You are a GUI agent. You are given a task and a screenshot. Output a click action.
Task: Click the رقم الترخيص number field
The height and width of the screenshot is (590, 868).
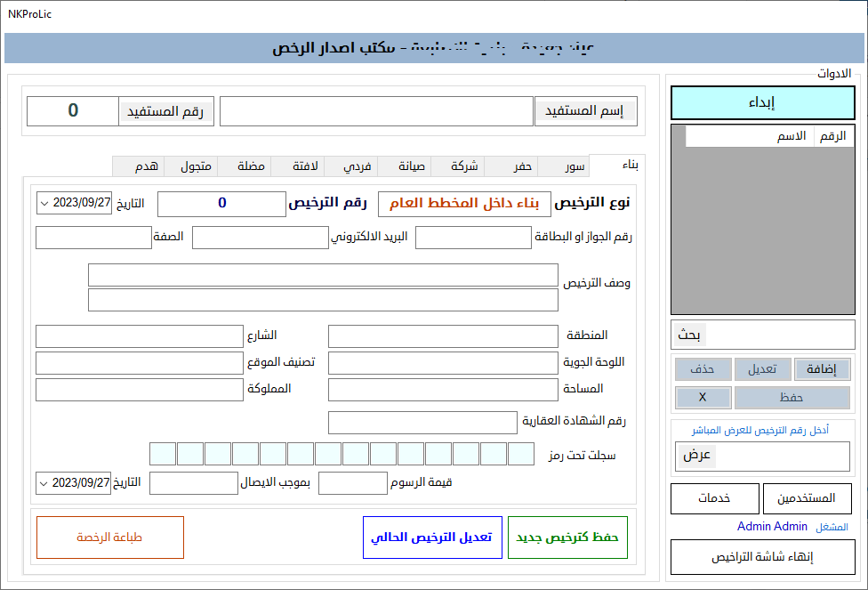coord(221,203)
